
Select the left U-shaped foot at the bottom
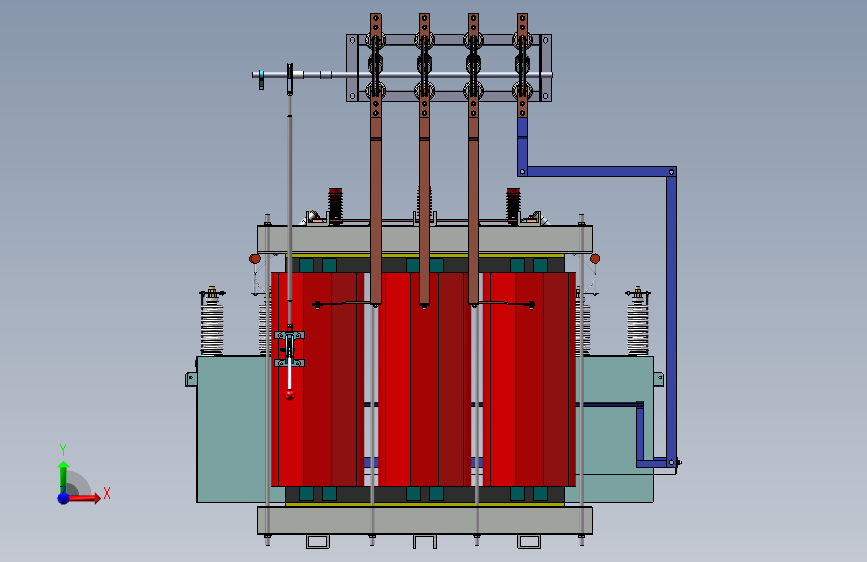coord(318,542)
